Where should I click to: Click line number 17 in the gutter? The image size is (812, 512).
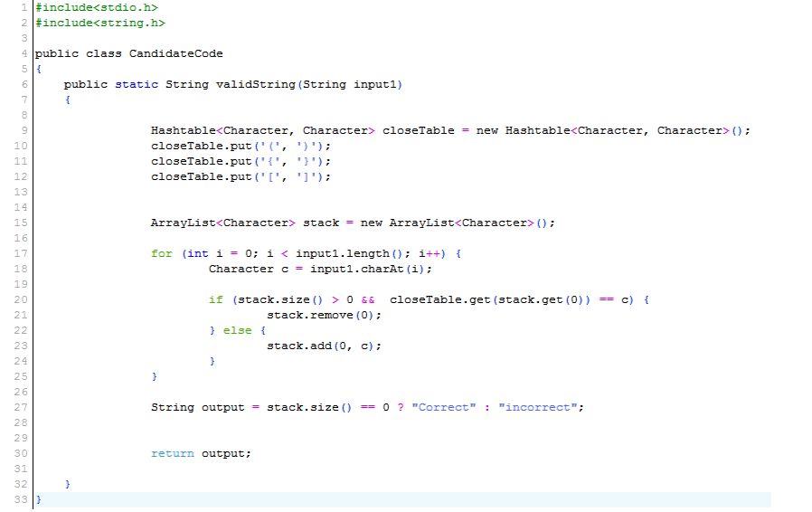coord(21,253)
